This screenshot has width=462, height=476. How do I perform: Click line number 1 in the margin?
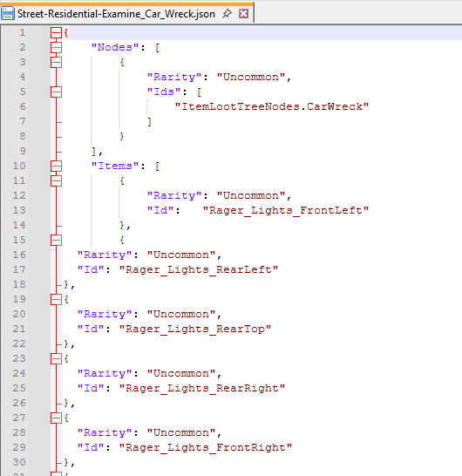[23, 32]
